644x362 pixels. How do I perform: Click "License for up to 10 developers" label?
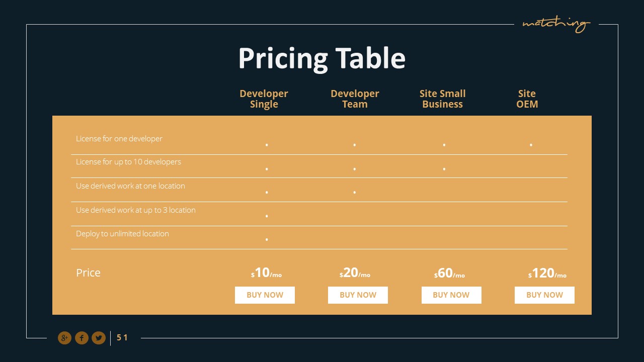128,162
